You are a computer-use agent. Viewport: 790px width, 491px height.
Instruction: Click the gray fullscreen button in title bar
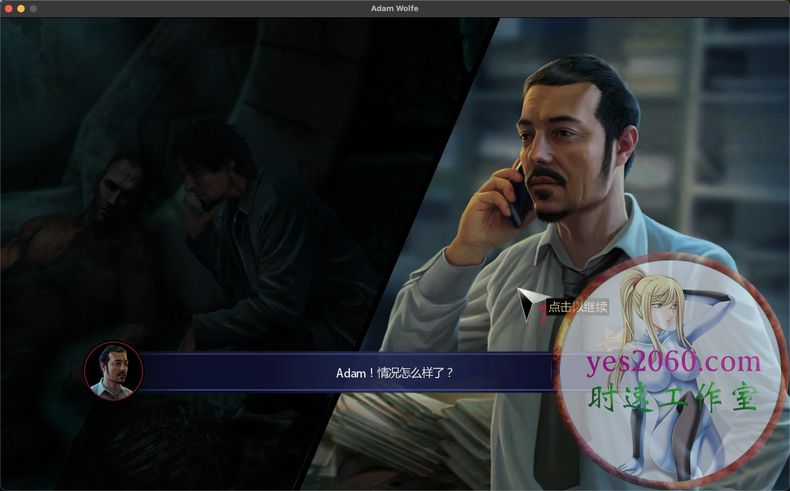click(x=33, y=8)
